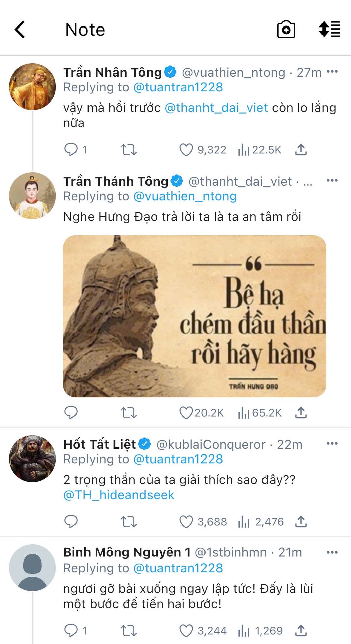351x644 pixels.
Task: Go back using the top-left arrow
Action: pyautogui.click(x=20, y=30)
